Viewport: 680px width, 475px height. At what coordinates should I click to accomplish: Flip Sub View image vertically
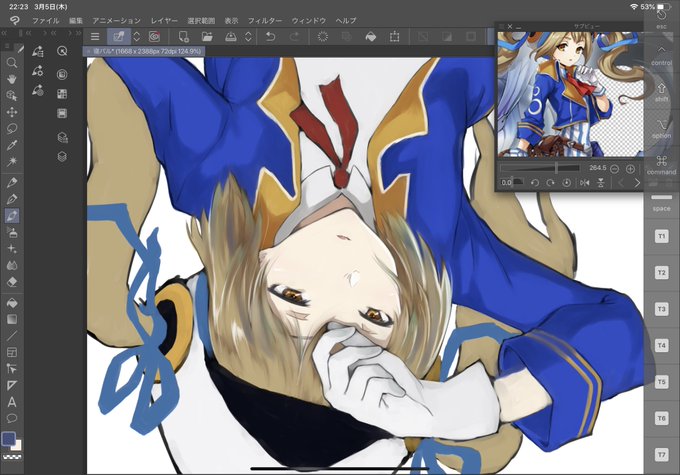[601, 183]
